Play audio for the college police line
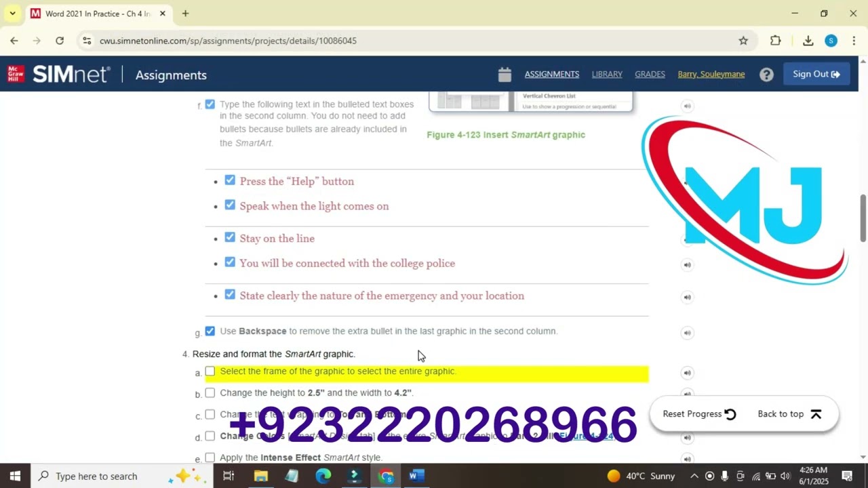Image resolution: width=868 pixels, height=488 pixels. click(x=687, y=264)
